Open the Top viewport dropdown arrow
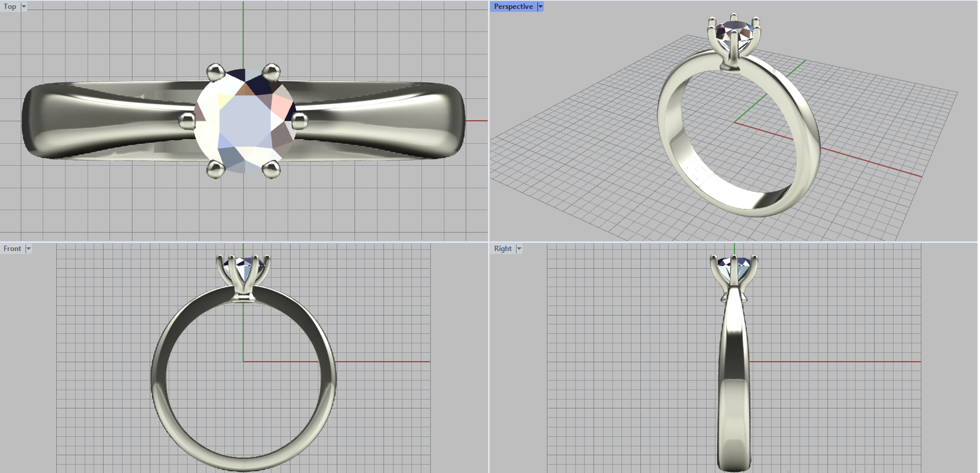 click(x=24, y=7)
